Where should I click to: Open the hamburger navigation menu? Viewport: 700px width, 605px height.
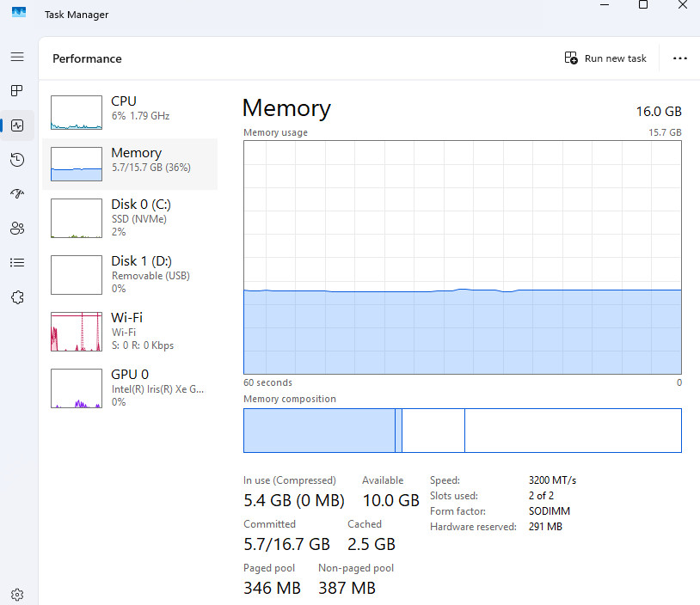17,57
